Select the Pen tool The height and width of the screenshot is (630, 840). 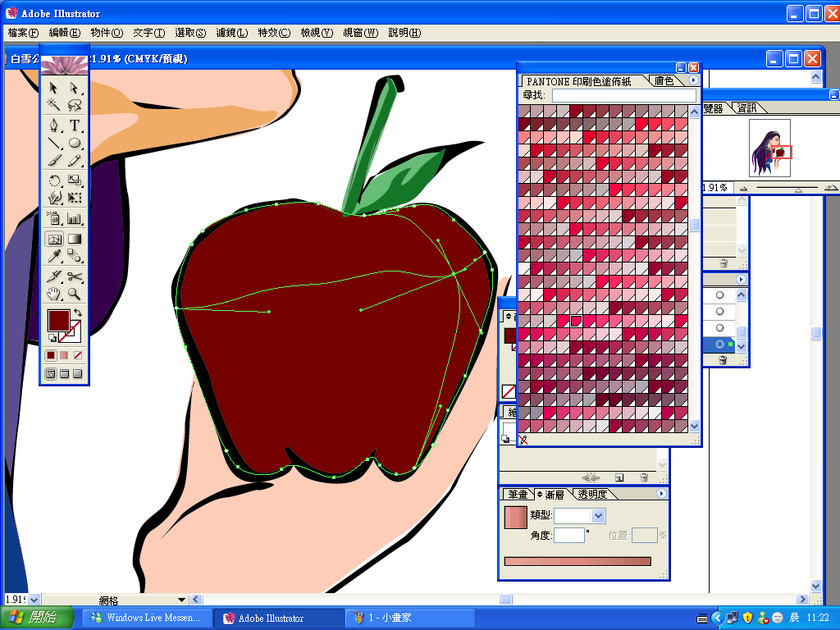[53, 126]
